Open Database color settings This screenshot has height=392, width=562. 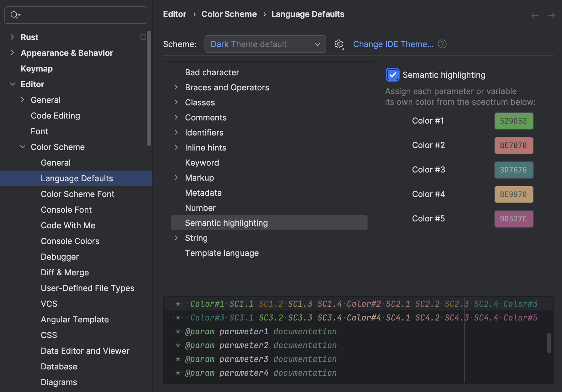[x=59, y=367]
